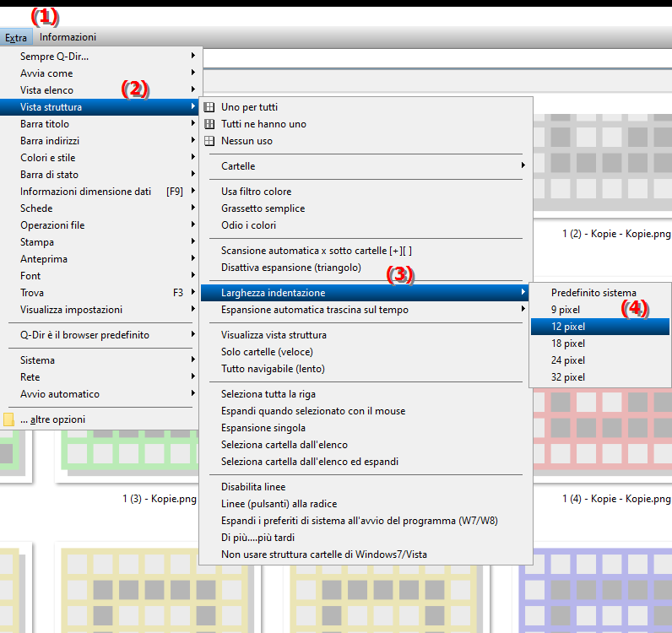The width and height of the screenshot is (672, 633).
Task: Select file '1 (4) - Kopie - Kopie.png'
Action: click(x=616, y=499)
